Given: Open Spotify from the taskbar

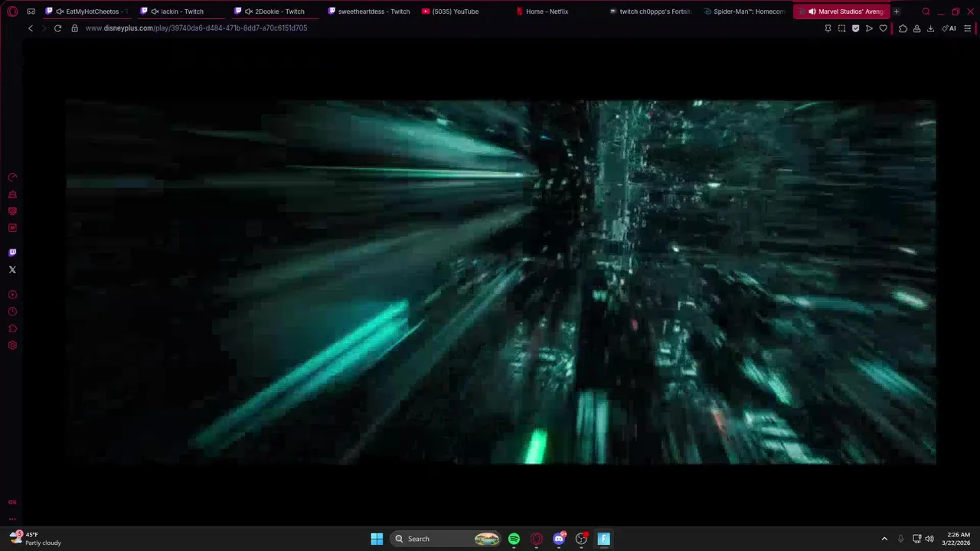Looking at the screenshot, I should click(514, 539).
